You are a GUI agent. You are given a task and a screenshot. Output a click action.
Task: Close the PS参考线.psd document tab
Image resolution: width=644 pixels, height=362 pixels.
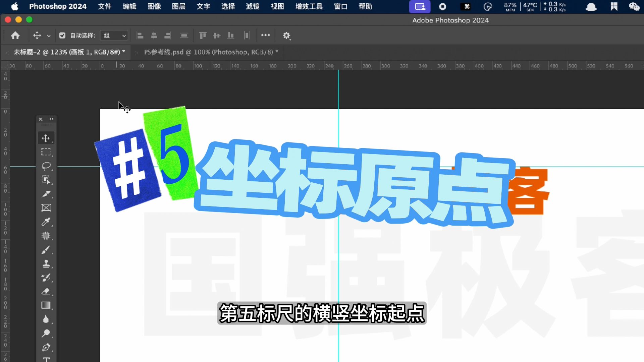(x=137, y=52)
